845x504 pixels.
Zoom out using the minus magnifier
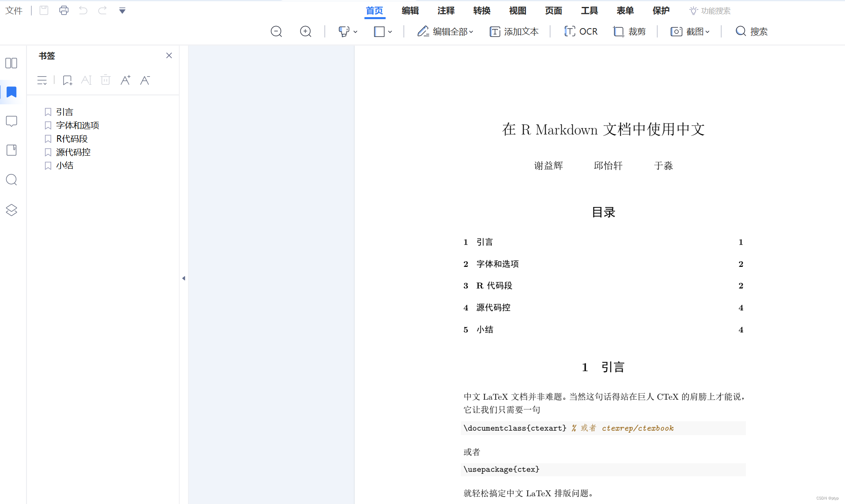point(276,31)
